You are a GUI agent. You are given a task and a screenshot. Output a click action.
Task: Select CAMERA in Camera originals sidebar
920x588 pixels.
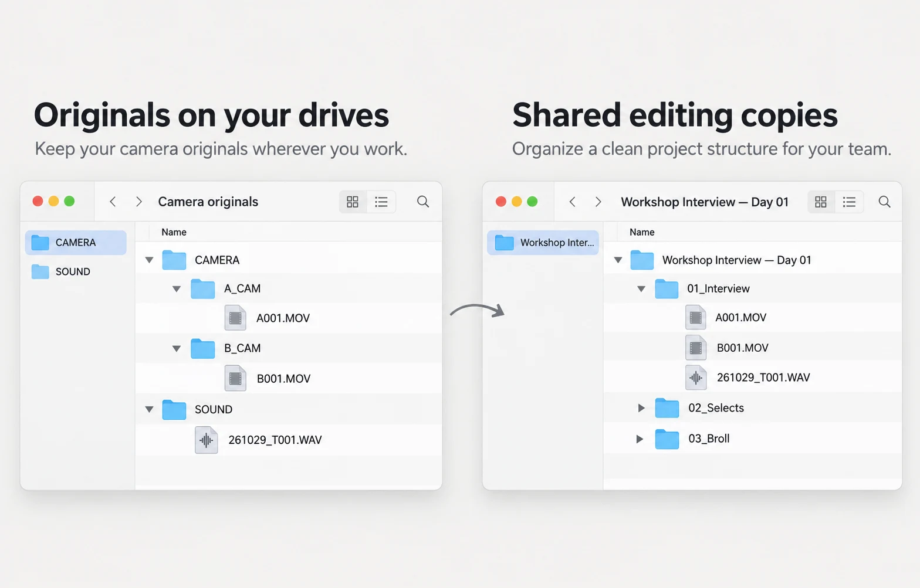pos(76,242)
